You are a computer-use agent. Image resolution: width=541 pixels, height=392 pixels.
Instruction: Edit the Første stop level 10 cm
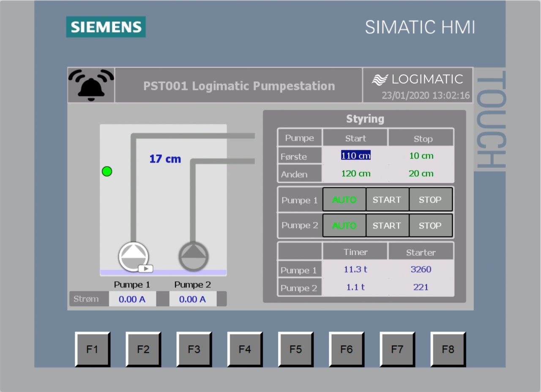click(421, 155)
